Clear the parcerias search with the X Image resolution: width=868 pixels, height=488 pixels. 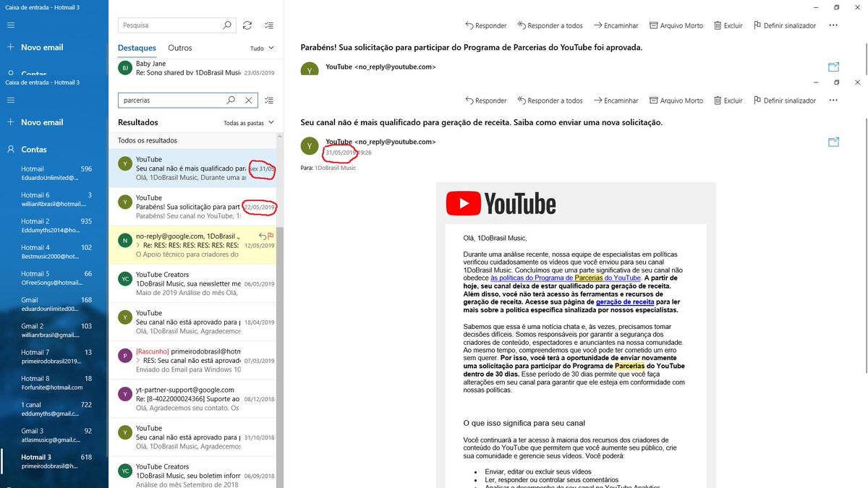pos(248,100)
